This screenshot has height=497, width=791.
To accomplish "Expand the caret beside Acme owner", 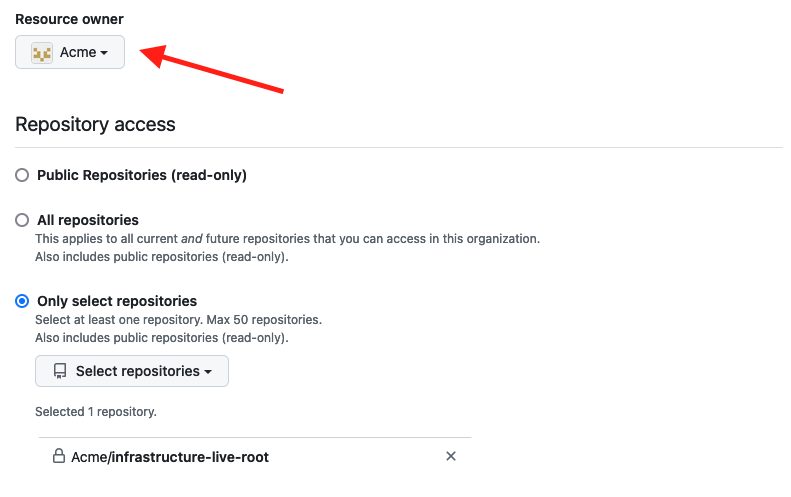I will pos(104,53).
